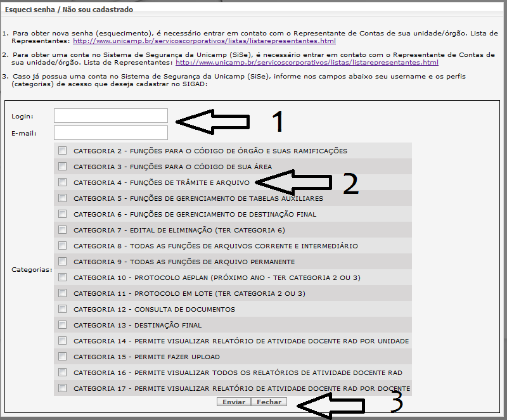Click the Enviar button

click(234, 402)
